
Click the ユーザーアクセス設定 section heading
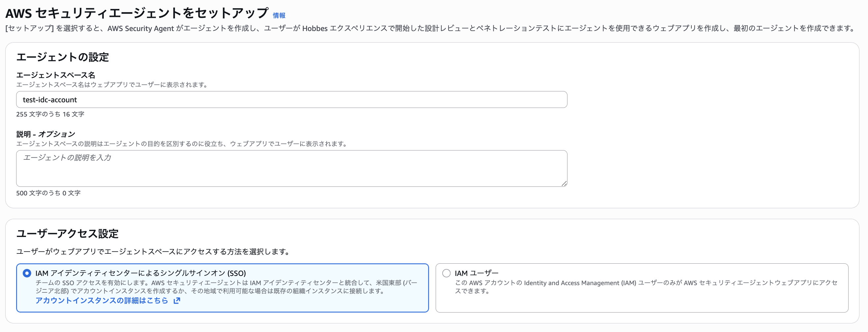point(68,233)
